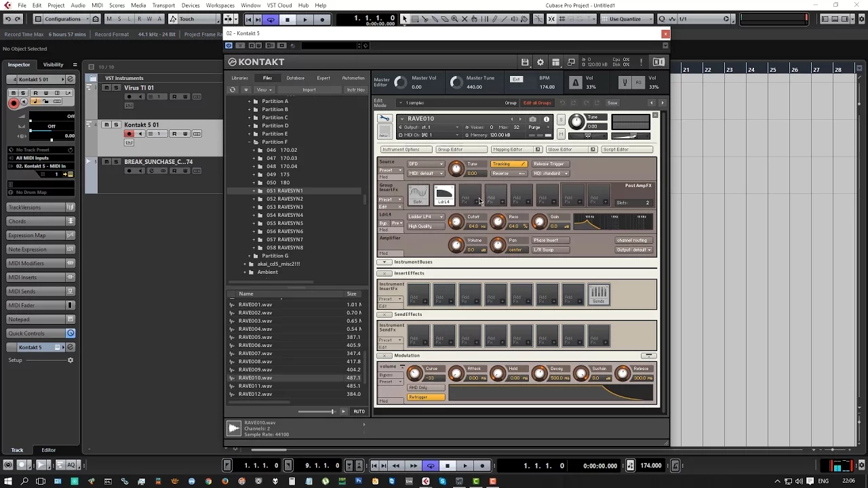
Task: Switch to the Libraries tab in Kontakt
Action: tap(240, 78)
